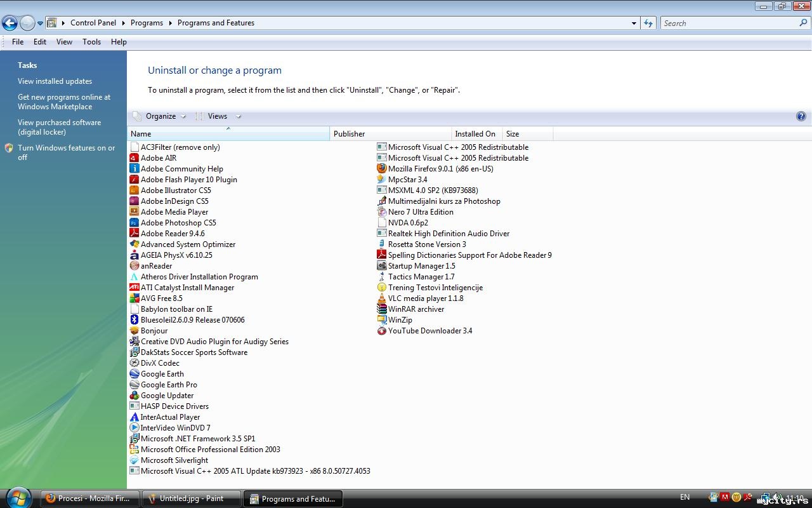Click the Programs breadcrumb in address bar
The width and height of the screenshot is (812, 508).
(x=147, y=23)
